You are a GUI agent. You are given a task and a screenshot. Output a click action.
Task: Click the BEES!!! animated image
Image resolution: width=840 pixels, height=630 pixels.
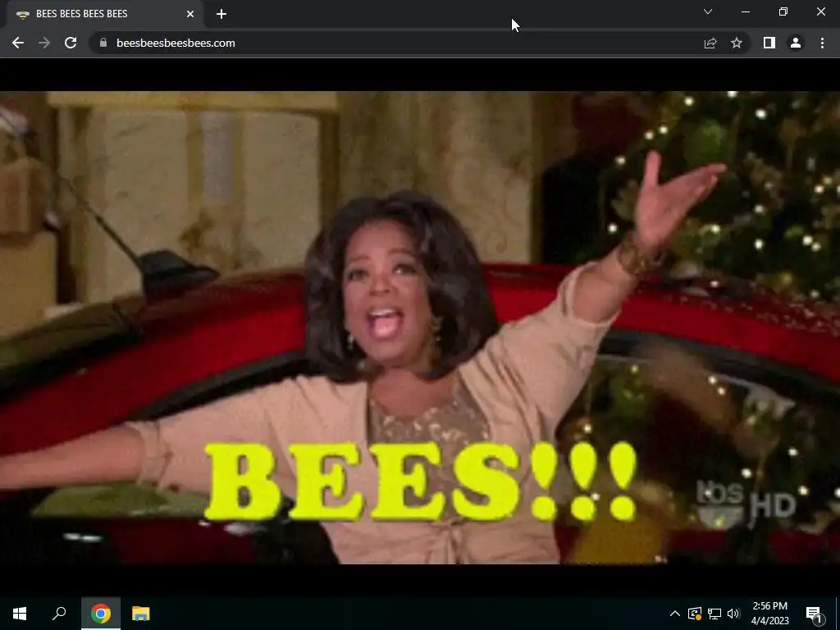coord(420,327)
